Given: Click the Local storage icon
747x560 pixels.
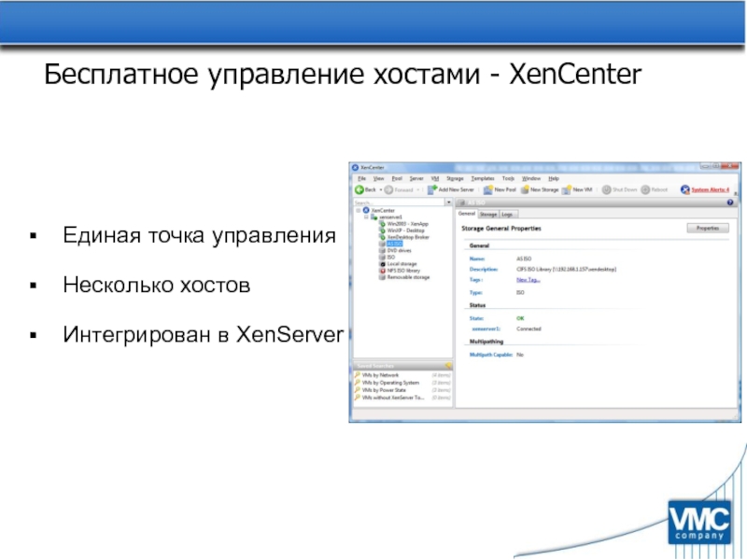Looking at the screenshot, I should click(382, 263).
